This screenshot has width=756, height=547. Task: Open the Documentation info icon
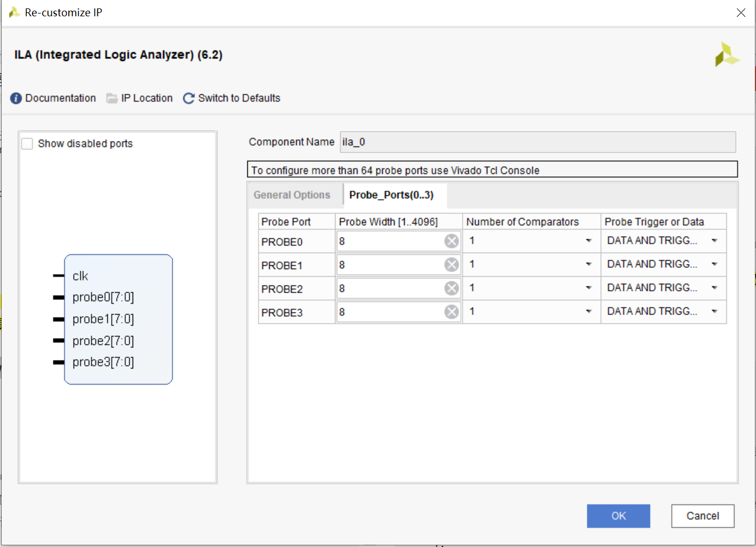[16, 98]
